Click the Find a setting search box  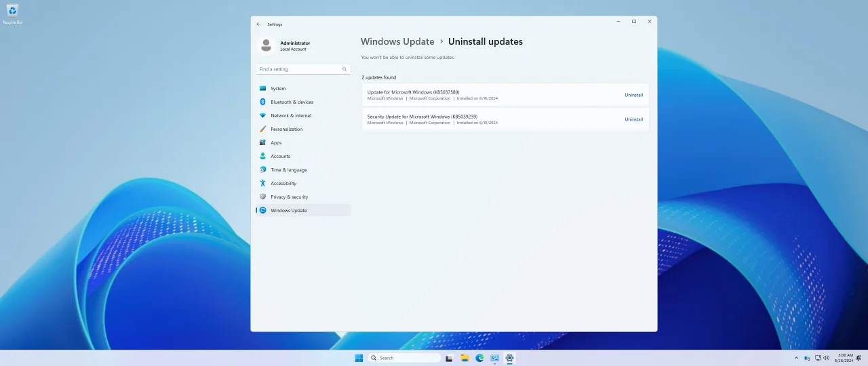coord(303,69)
